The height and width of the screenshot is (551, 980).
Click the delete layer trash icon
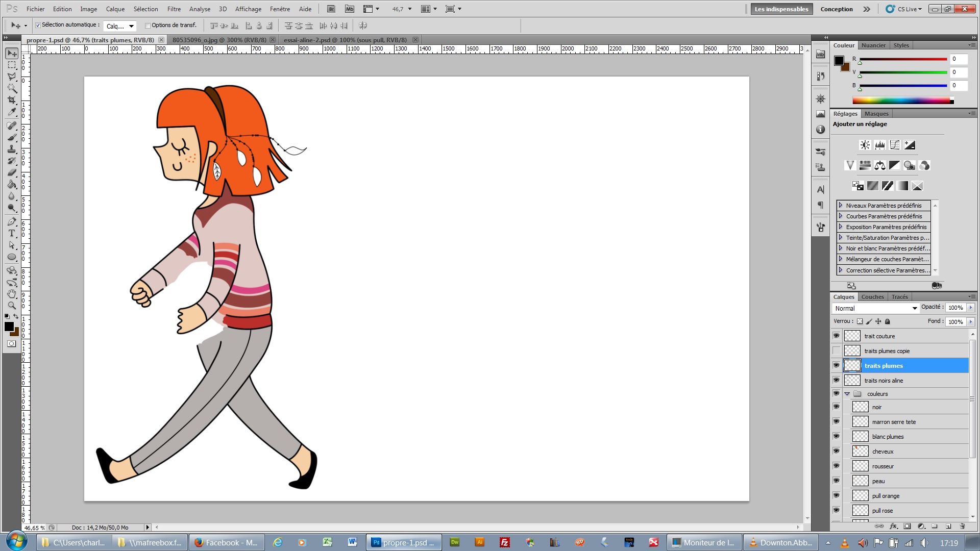tap(962, 526)
